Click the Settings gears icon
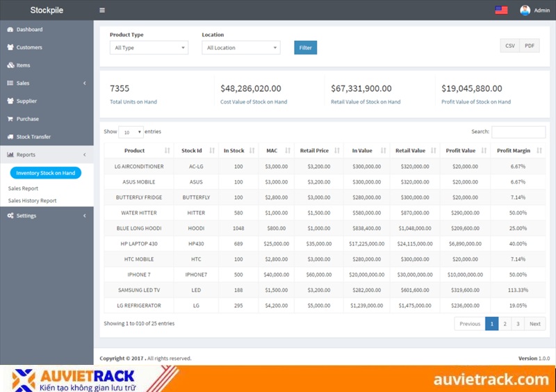The image size is (556, 392). [10, 215]
